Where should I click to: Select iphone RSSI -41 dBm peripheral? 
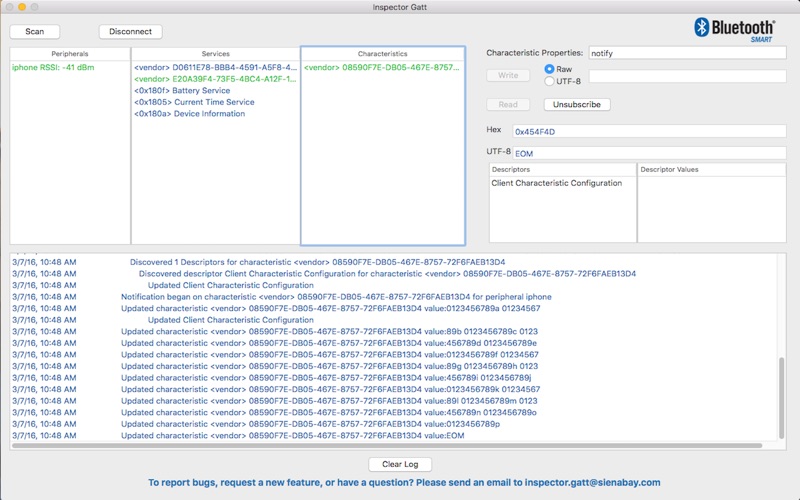tap(70, 67)
